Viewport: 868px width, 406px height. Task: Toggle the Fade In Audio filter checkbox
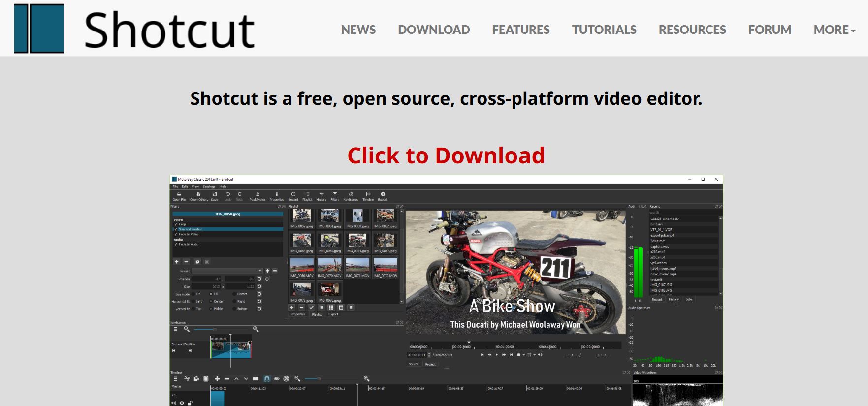point(176,244)
